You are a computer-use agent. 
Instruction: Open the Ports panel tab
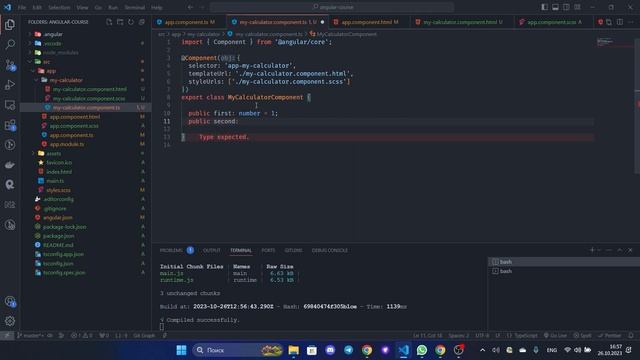pos(268,250)
